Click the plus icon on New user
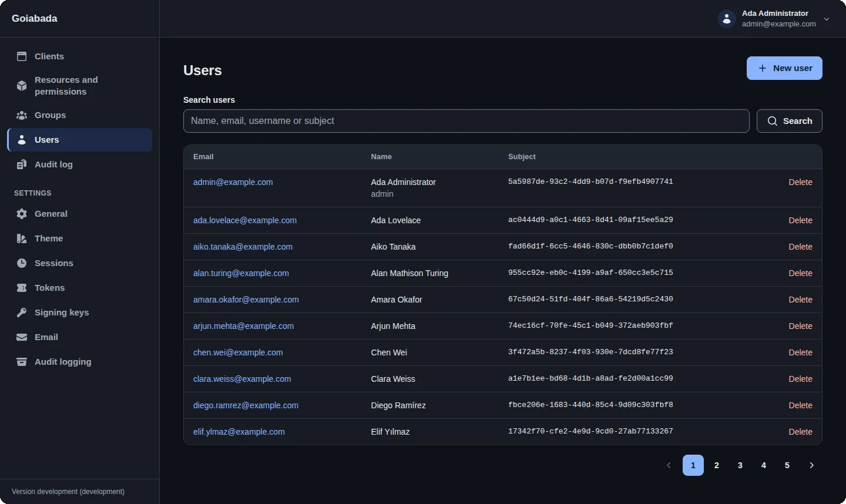Image resolution: width=846 pixels, height=504 pixels. [x=763, y=68]
